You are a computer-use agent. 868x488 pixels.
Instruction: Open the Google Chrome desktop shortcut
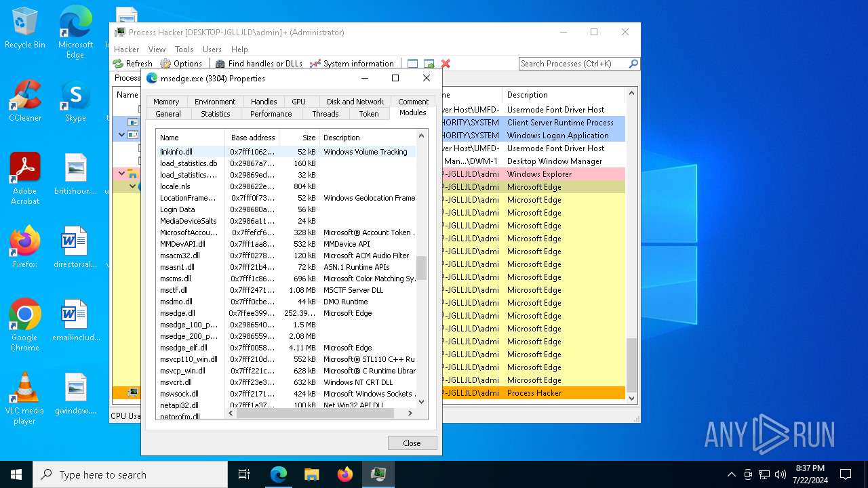[24, 325]
